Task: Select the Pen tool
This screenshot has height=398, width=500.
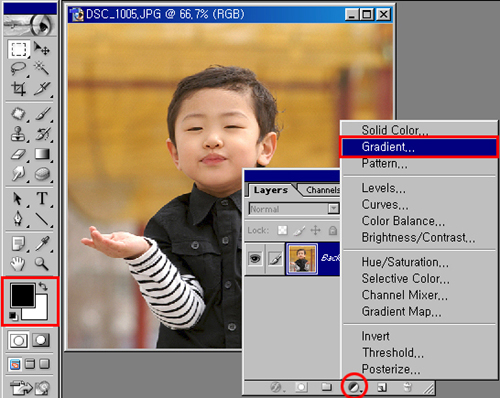Action: (19, 219)
